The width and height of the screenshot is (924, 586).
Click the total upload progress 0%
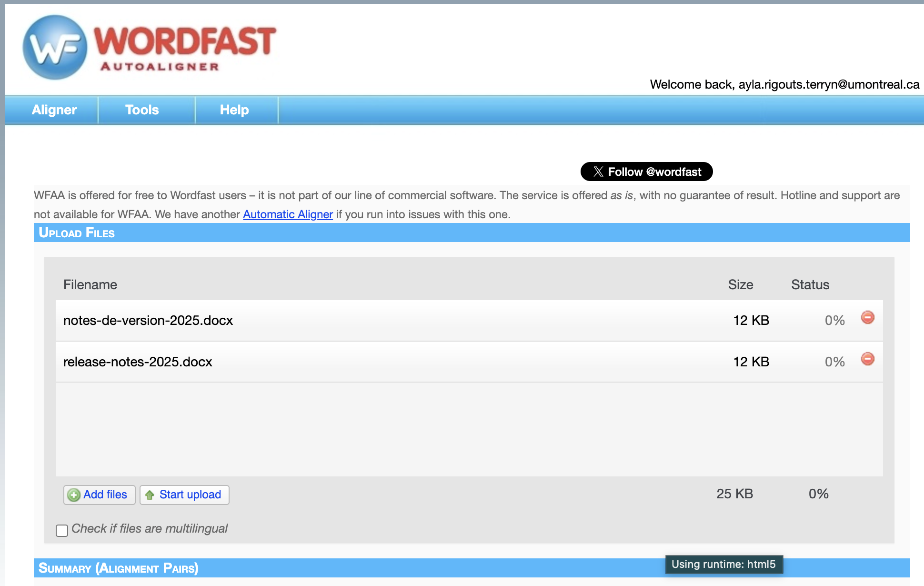click(819, 494)
